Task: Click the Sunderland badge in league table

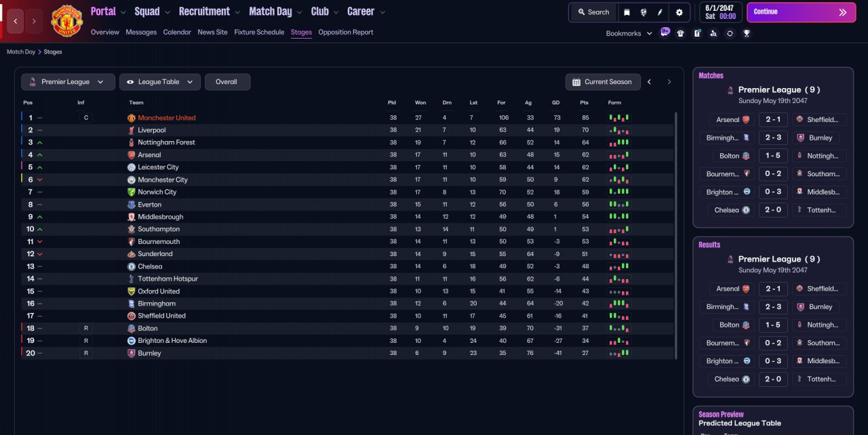Action: click(132, 254)
